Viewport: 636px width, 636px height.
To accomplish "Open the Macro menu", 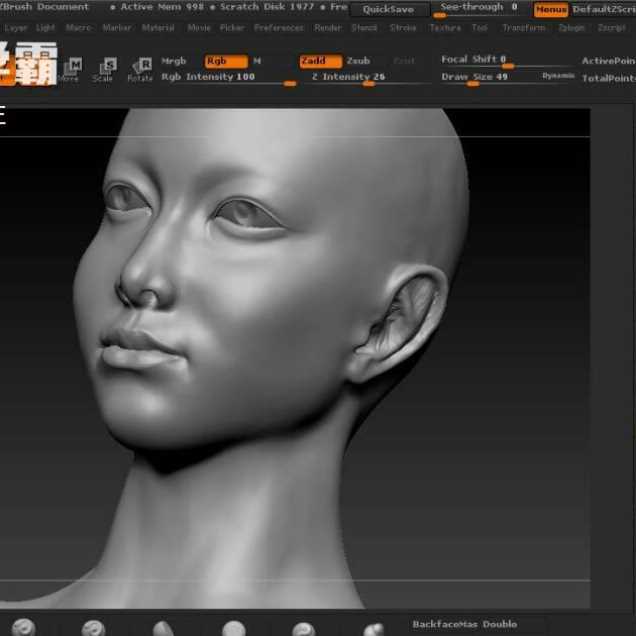I will [x=78, y=28].
